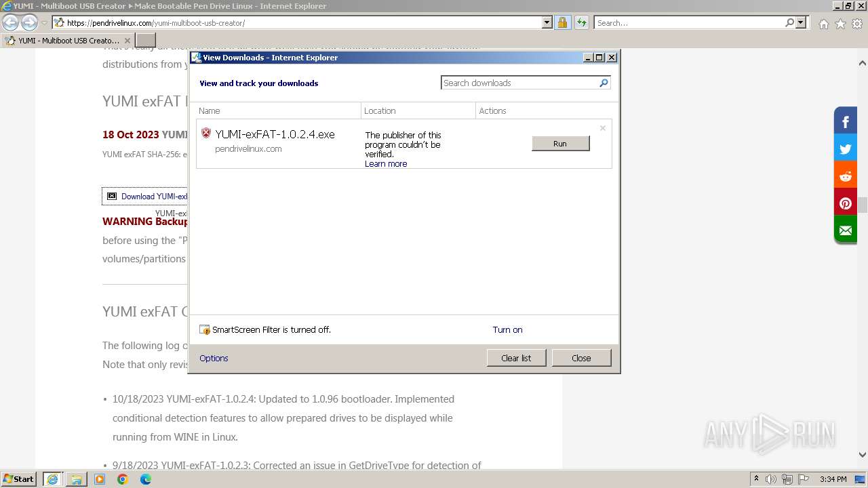Click the Learn more link

pyautogui.click(x=386, y=164)
